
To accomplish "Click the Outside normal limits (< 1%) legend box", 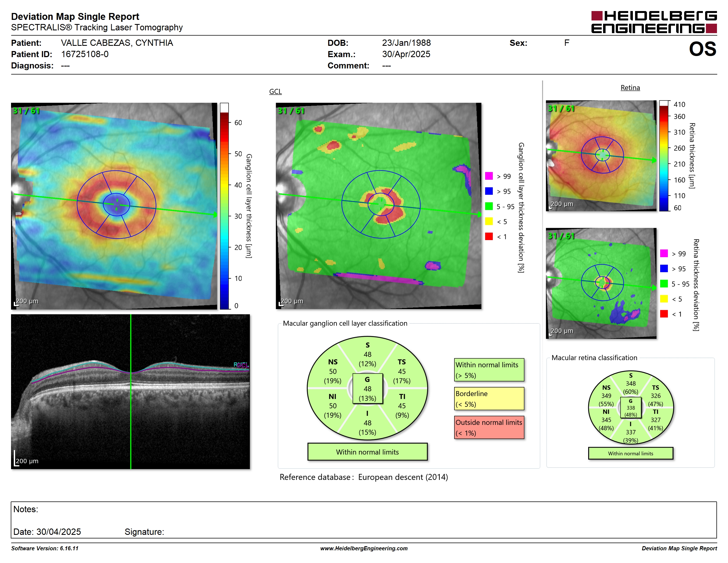I will coord(489,427).
